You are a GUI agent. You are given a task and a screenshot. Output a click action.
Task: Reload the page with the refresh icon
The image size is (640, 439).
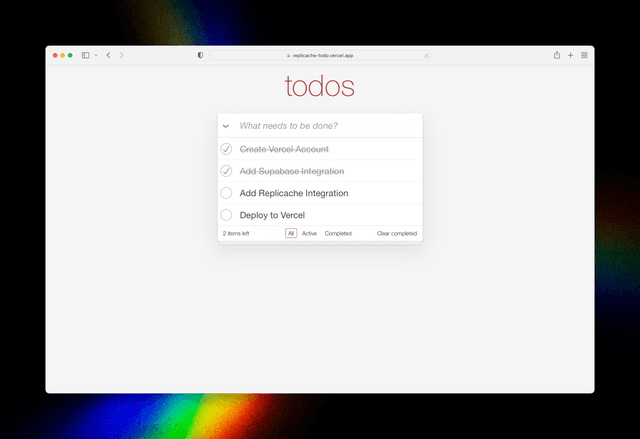[427, 55]
